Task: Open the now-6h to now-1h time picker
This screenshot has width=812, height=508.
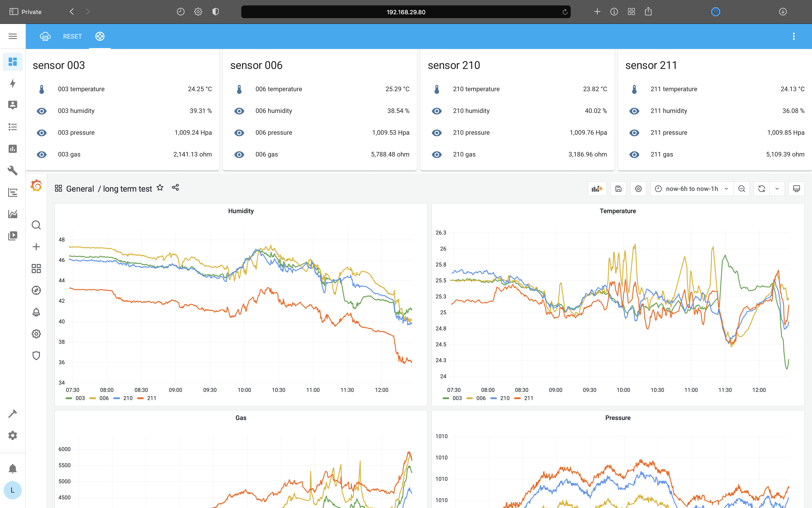Action: point(692,189)
